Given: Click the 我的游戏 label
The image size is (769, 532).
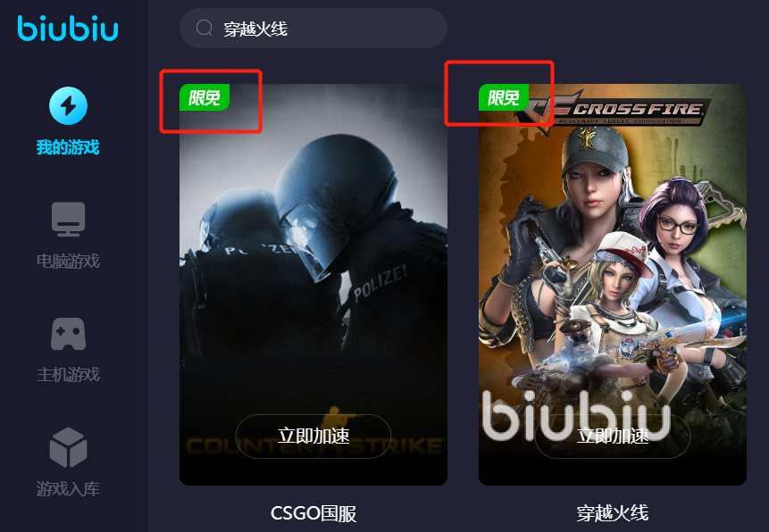Looking at the screenshot, I should pyautogui.click(x=68, y=147).
